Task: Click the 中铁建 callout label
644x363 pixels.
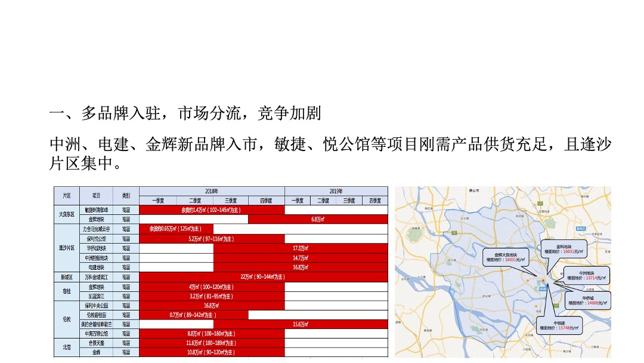Action: coord(559,325)
